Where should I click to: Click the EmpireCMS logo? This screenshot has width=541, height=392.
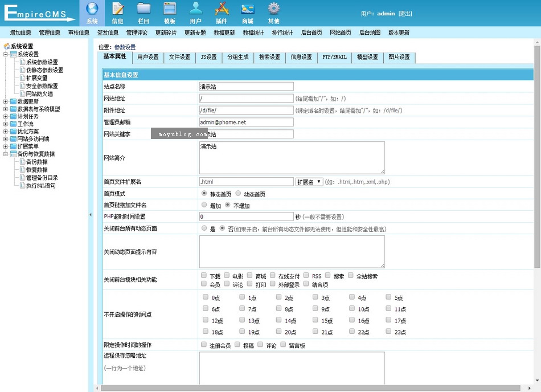pos(39,13)
